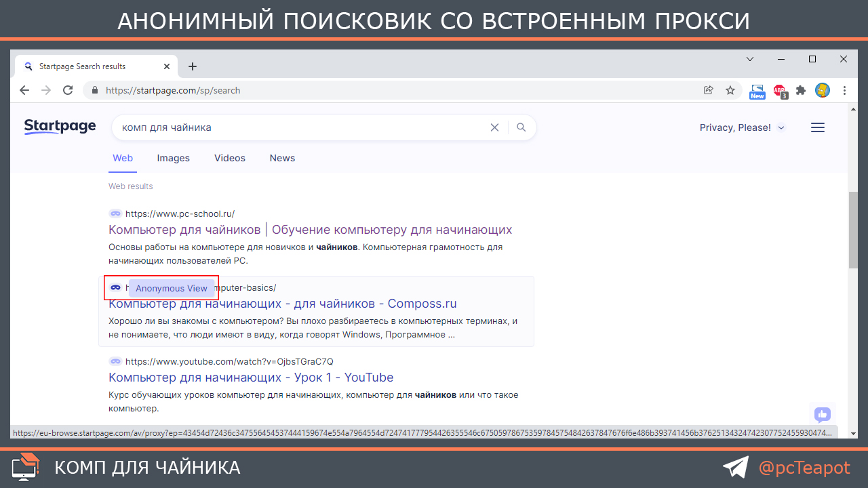The width and height of the screenshot is (868, 488).
Task: Click the youtube.com/watch URL text
Action: pos(229,361)
